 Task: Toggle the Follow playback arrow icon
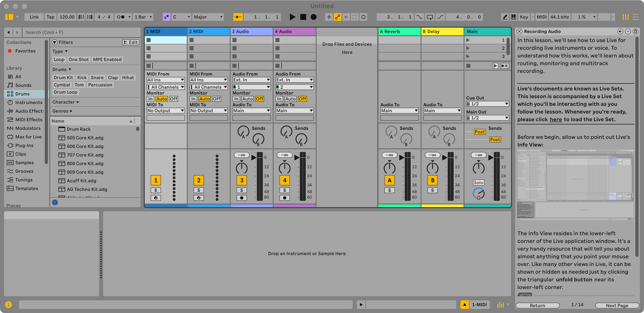[x=238, y=17]
